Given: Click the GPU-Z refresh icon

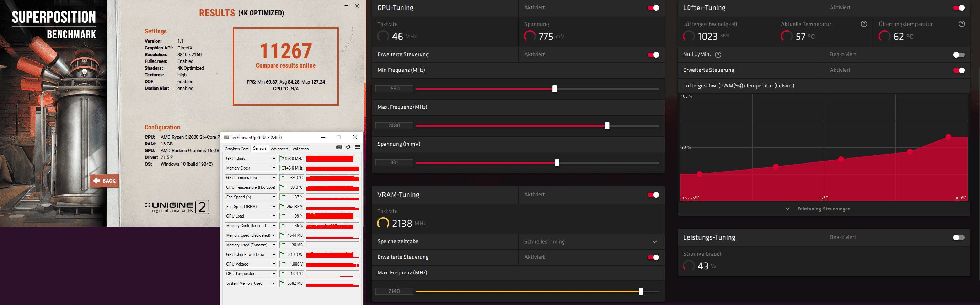Looking at the screenshot, I should [x=348, y=147].
